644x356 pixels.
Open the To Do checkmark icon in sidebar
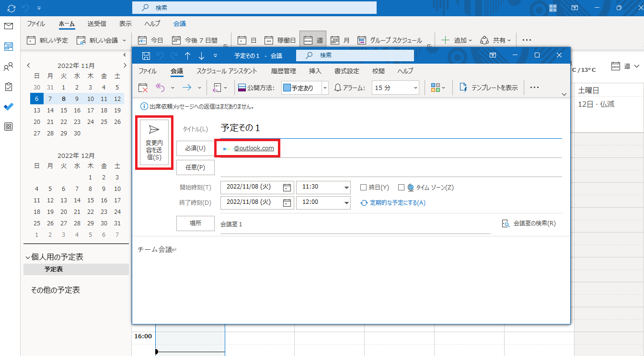coord(9,107)
